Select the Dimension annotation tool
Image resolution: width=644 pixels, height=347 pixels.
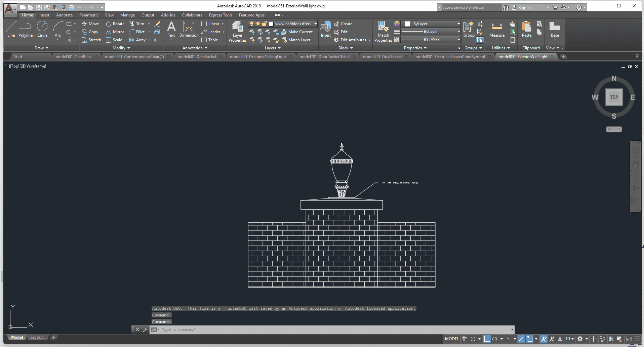[x=189, y=29]
